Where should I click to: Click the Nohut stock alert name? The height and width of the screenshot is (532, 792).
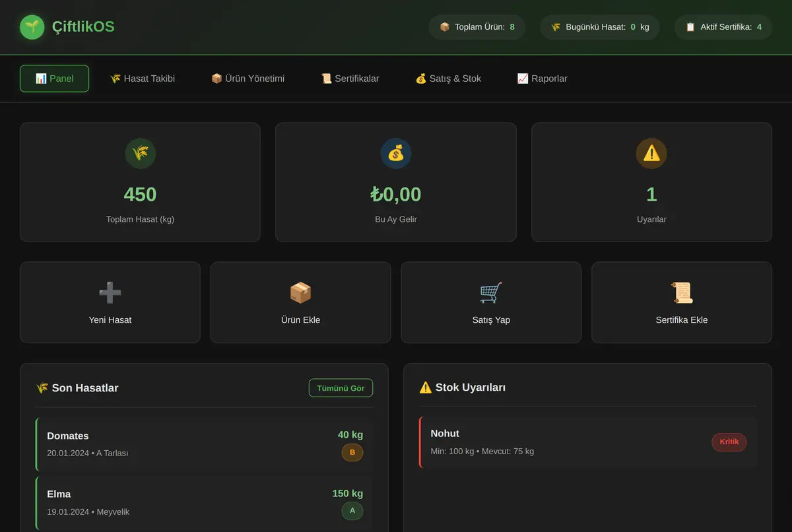[x=445, y=434]
